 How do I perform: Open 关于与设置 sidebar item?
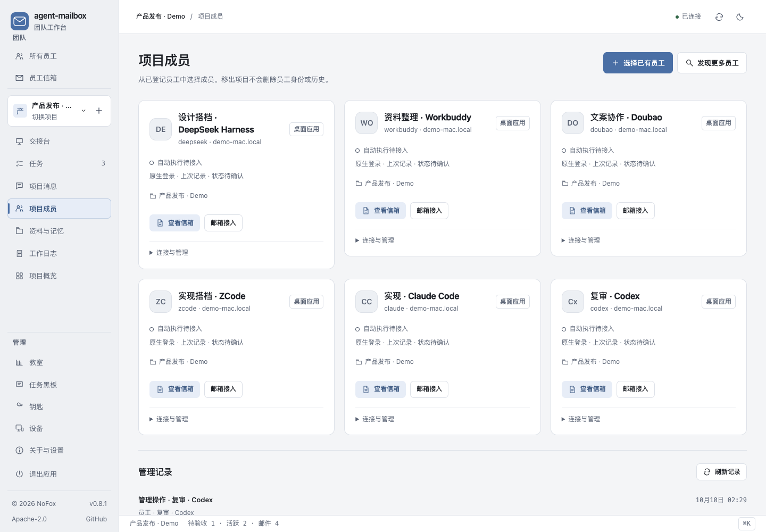click(59, 450)
